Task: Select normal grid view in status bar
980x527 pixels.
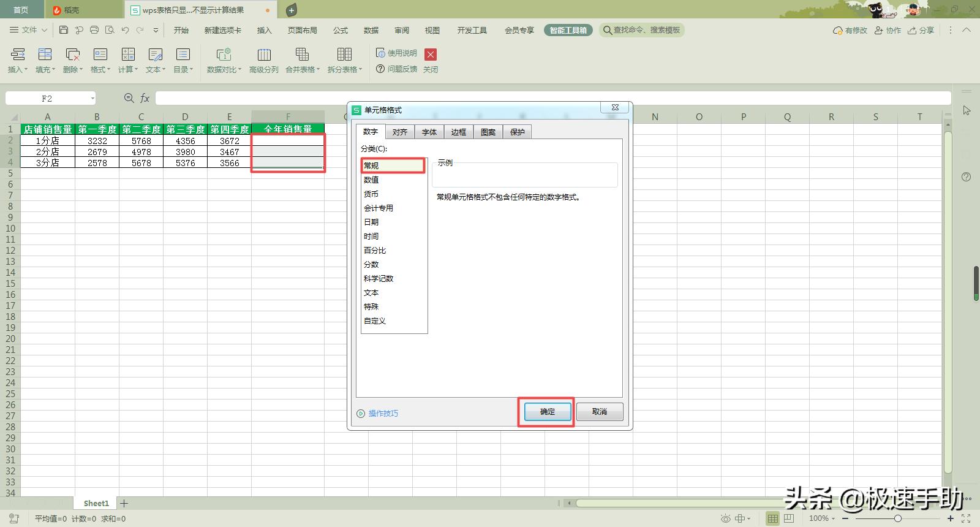Action: [x=773, y=518]
